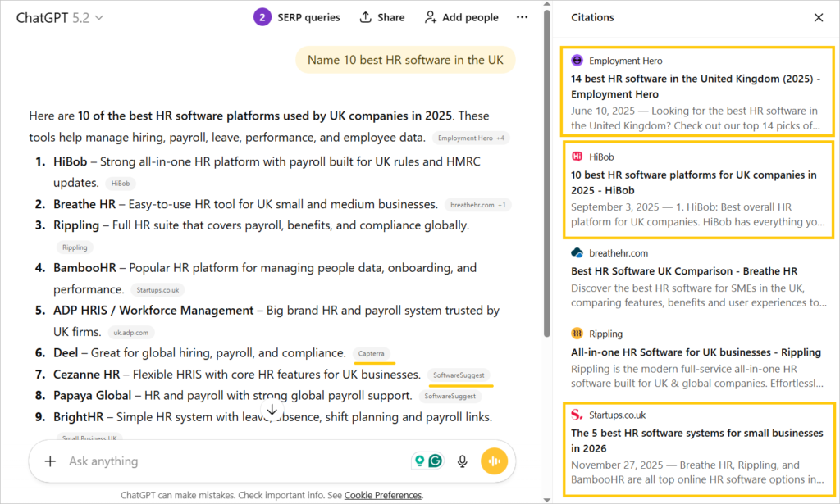Click the Share button
The height and width of the screenshot is (504, 840).
pyautogui.click(x=382, y=17)
